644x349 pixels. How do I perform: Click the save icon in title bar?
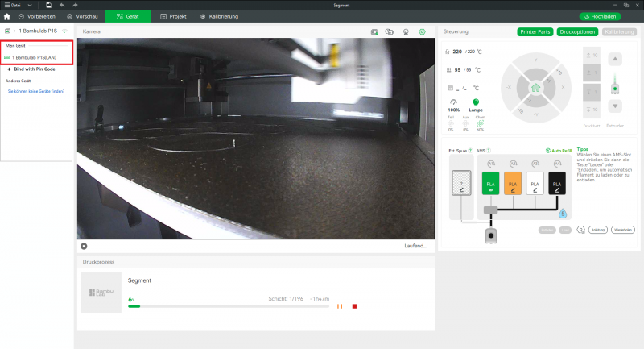coord(49,5)
